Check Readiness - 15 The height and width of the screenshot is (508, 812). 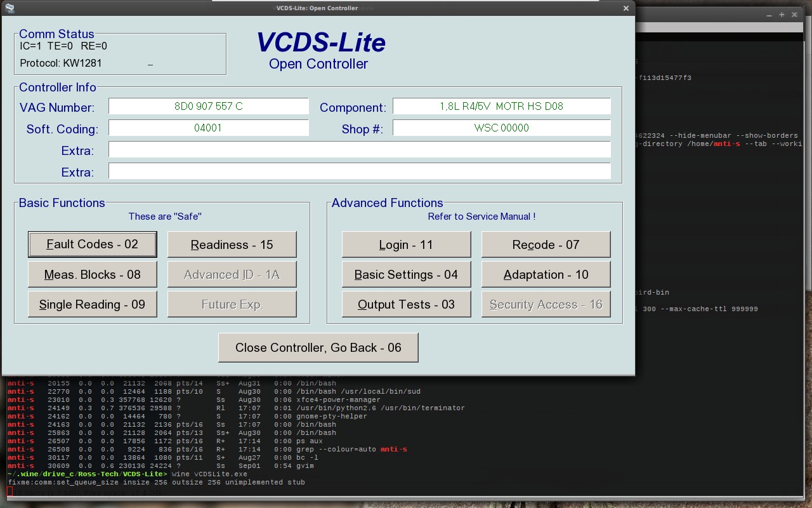pyautogui.click(x=232, y=244)
